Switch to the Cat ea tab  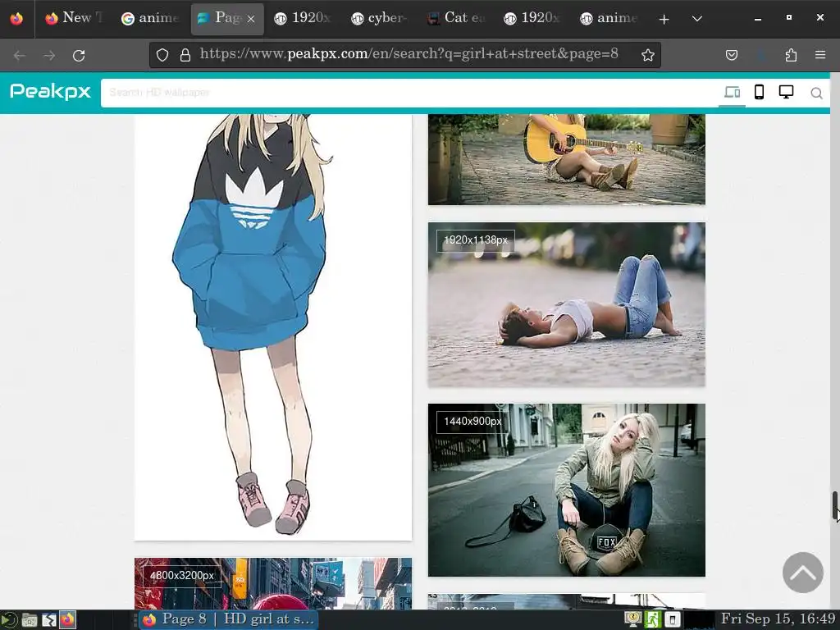pos(456,18)
